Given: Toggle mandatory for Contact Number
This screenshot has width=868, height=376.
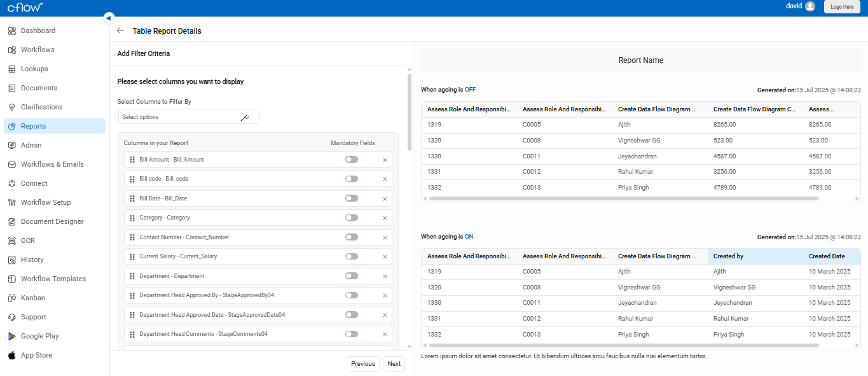Looking at the screenshot, I should tap(352, 237).
